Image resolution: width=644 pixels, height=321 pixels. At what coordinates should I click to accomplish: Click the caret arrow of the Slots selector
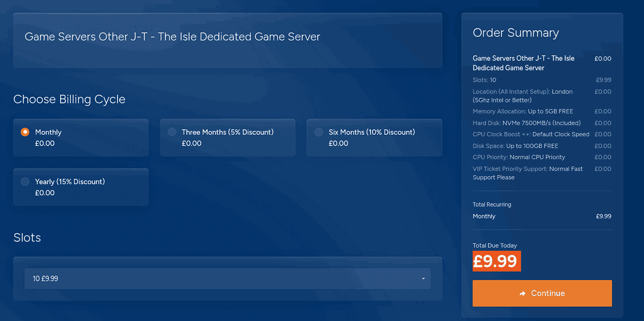pos(423,278)
